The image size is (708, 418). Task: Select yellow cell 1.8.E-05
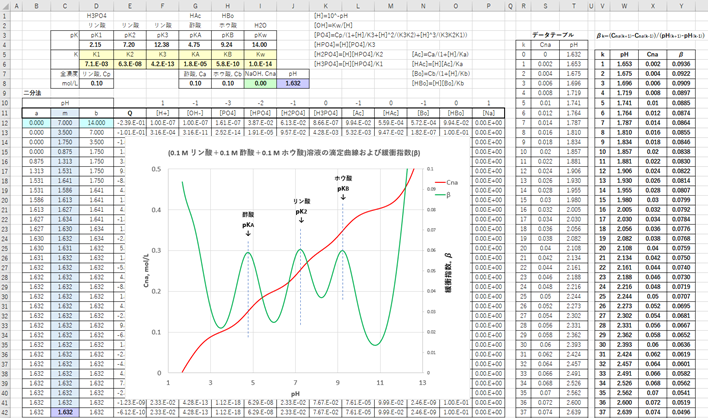[x=195, y=64]
